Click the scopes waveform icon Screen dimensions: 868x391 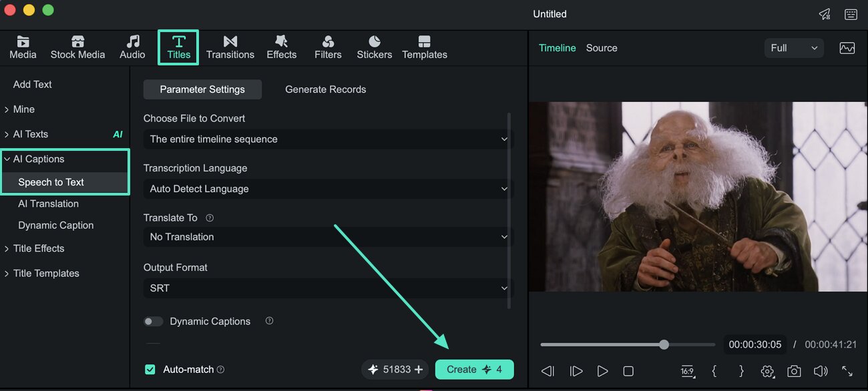pyautogui.click(x=847, y=48)
